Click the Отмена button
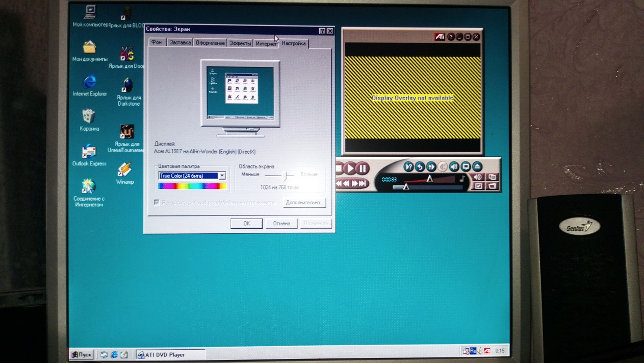Screen dimensions: 644x363 (x=281, y=224)
